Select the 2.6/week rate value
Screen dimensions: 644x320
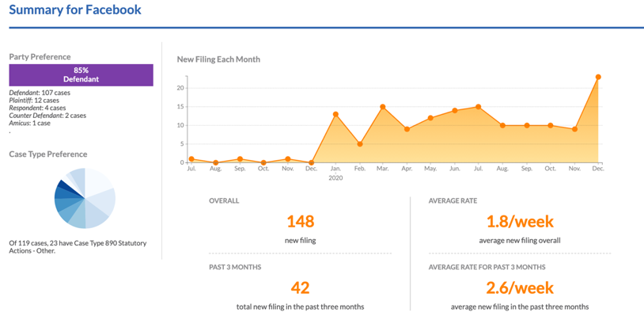pyautogui.click(x=520, y=288)
